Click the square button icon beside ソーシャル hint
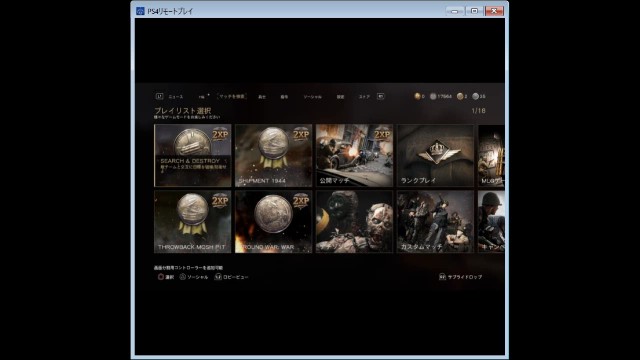 point(182,277)
